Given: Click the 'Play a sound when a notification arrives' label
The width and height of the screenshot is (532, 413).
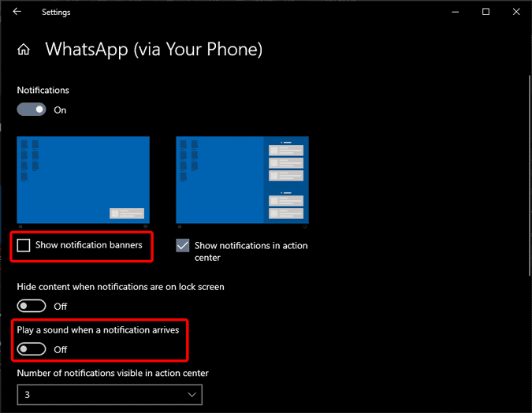Looking at the screenshot, I should click(x=98, y=330).
